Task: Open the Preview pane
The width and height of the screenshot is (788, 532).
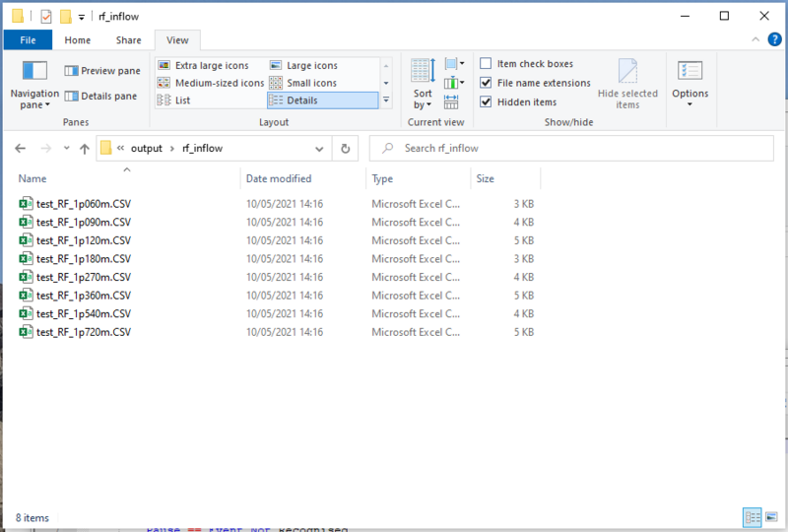Action: tap(102, 71)
